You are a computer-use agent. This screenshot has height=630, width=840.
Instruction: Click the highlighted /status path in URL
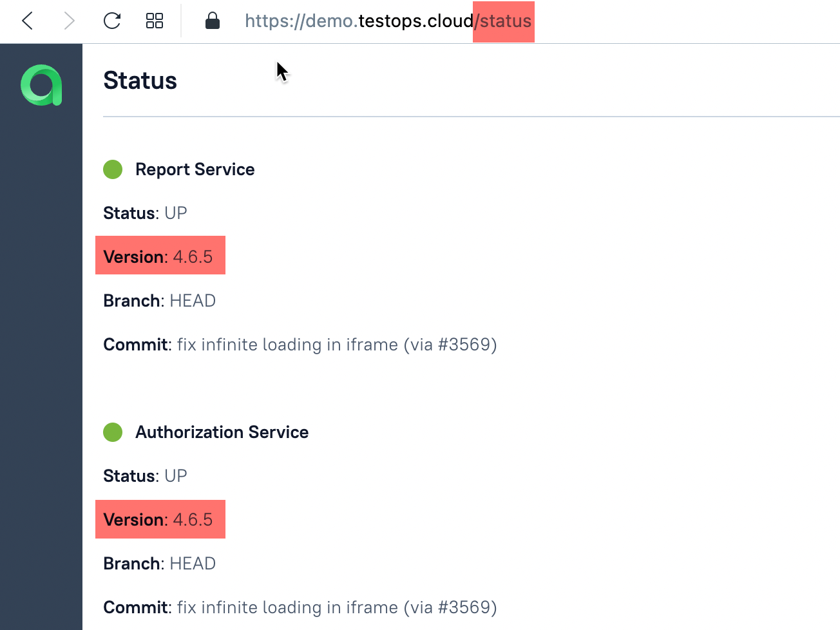[x=504, y=21]
